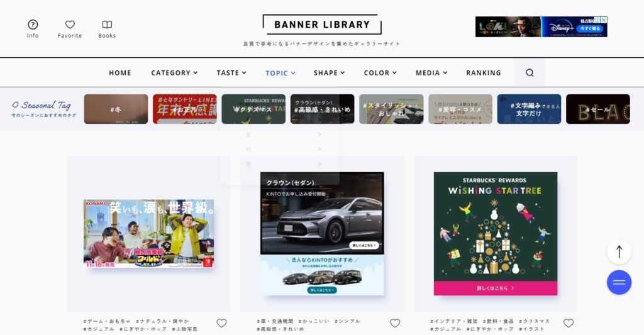The image size is (644, 335).
Task: Select the #クリスマス seasonal tag
Action: [x=253, y=109]
